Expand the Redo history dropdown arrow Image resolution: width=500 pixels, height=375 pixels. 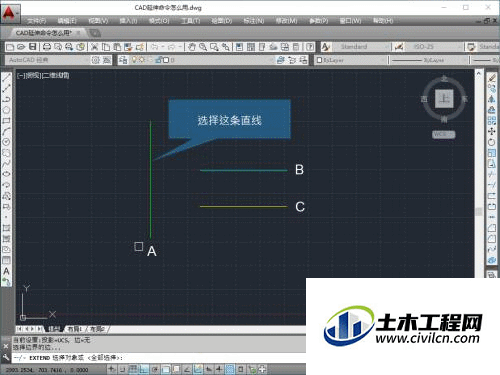pyautogui.click(x=180, y=47)
